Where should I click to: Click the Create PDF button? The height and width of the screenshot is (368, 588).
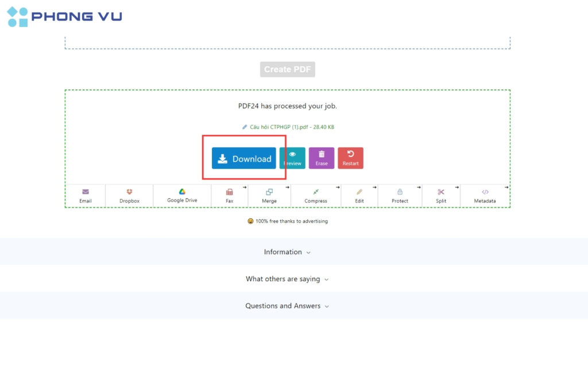287,69
